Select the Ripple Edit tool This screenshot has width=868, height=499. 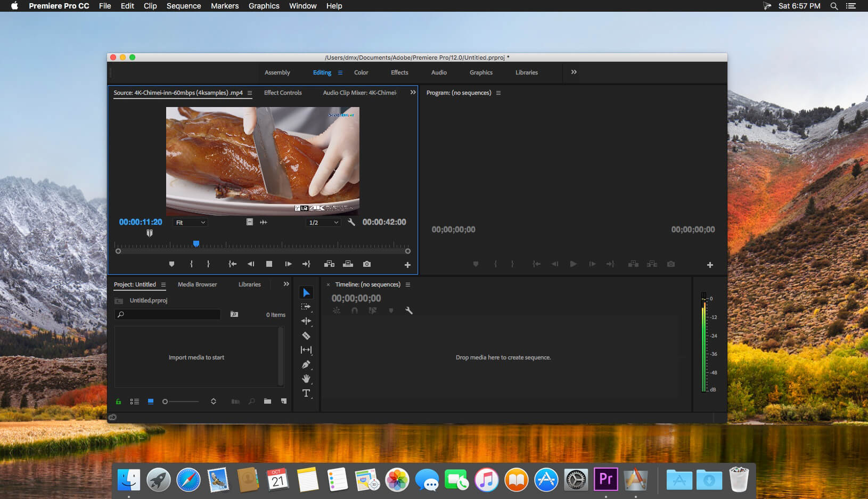click(306, 321)
